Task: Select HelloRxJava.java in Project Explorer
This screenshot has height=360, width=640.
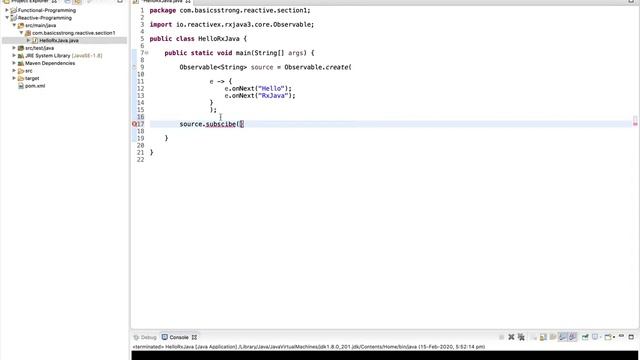Action: [59, 40]
